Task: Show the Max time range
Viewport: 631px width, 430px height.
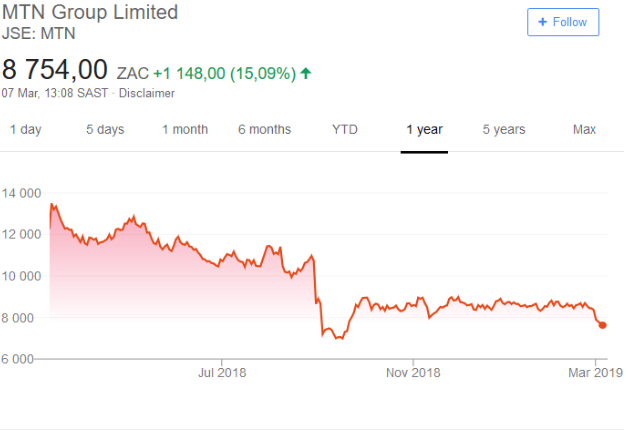Action: [x=584, y=130]
